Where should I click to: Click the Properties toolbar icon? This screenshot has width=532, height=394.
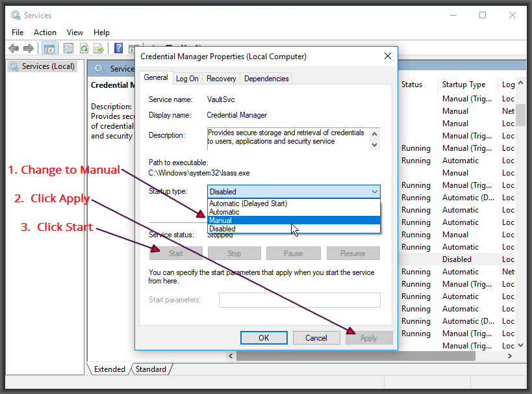coord(68,48)
